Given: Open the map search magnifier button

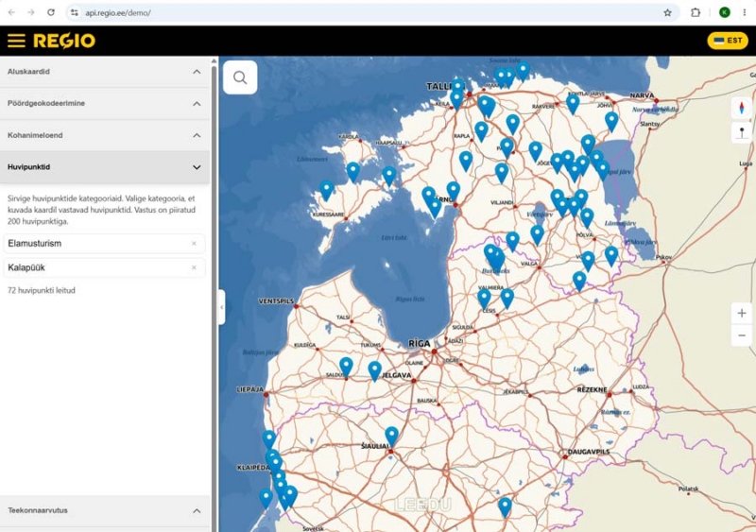Looking at the screenshot, I should (240, 77).
